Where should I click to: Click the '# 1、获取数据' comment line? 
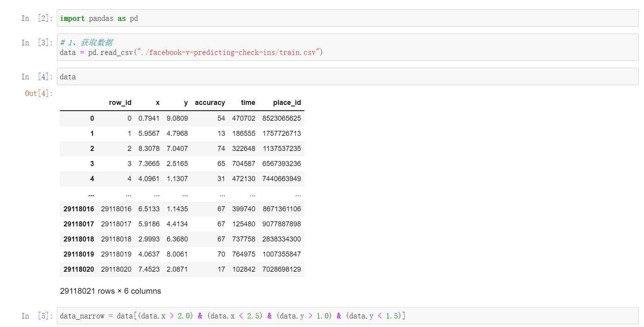87,42
